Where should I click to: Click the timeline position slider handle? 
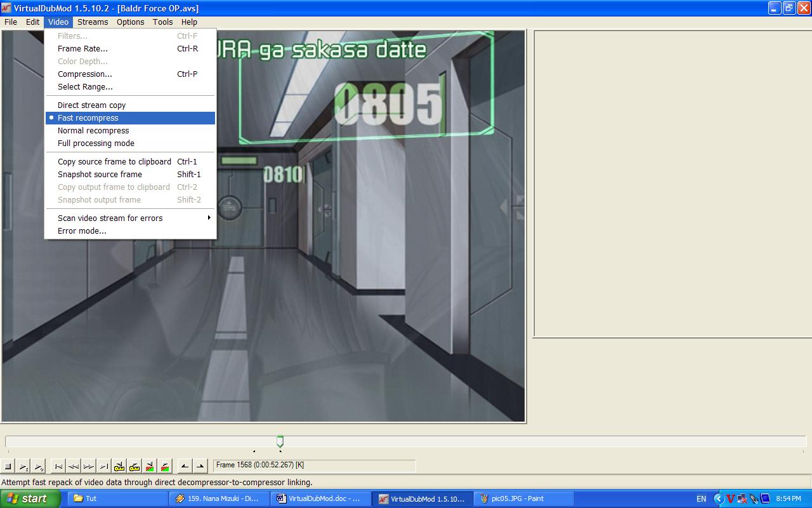coord(280,441)
